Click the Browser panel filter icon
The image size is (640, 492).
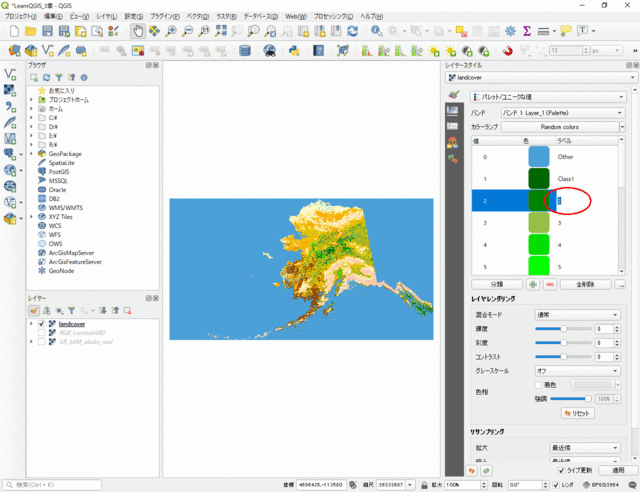click(59, 78)
